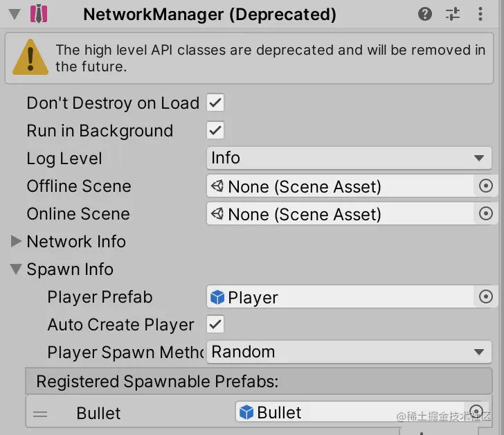Open the component presets slider icon

tap(453, 14)
